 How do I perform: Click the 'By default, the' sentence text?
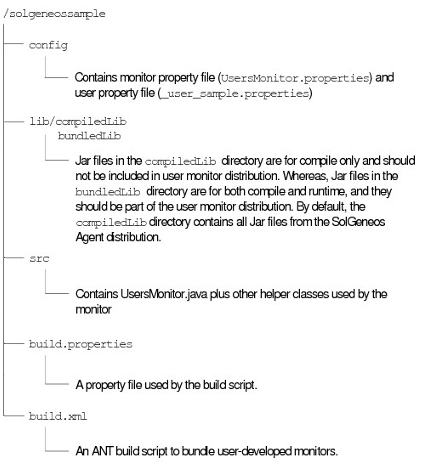point(331,207)
